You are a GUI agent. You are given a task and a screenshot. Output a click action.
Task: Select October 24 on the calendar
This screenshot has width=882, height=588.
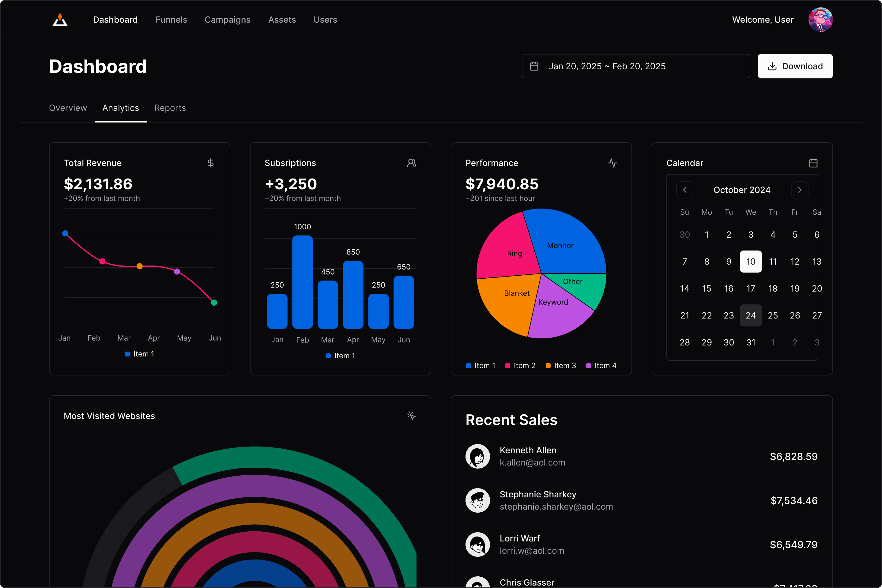[751, 315]
